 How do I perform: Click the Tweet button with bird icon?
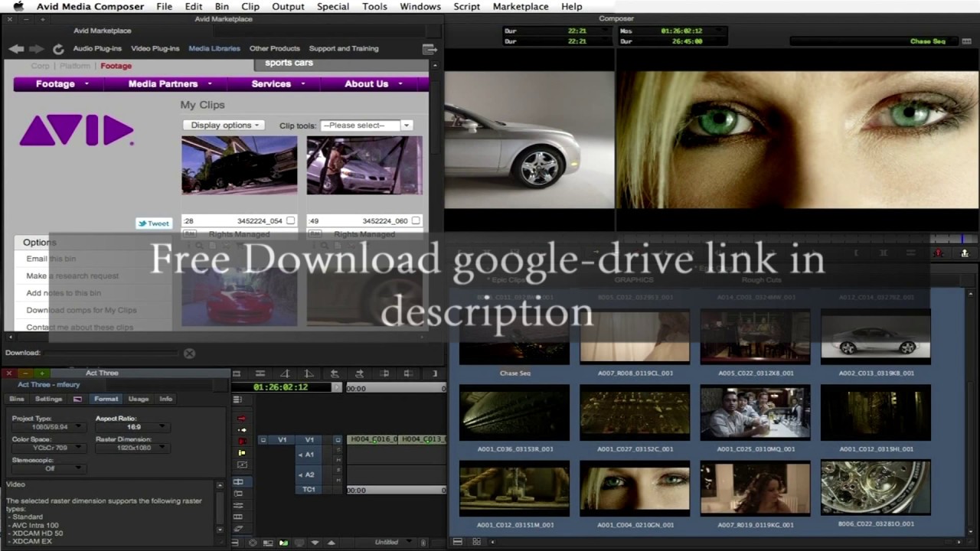pos(153,223)
